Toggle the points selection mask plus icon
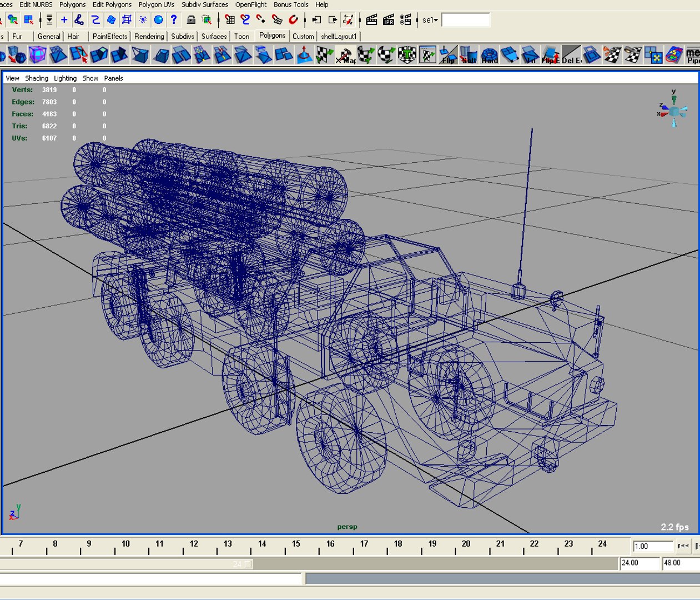Image resolution: width=700 pixels, height=600 pixels. (x=64, y=20)
